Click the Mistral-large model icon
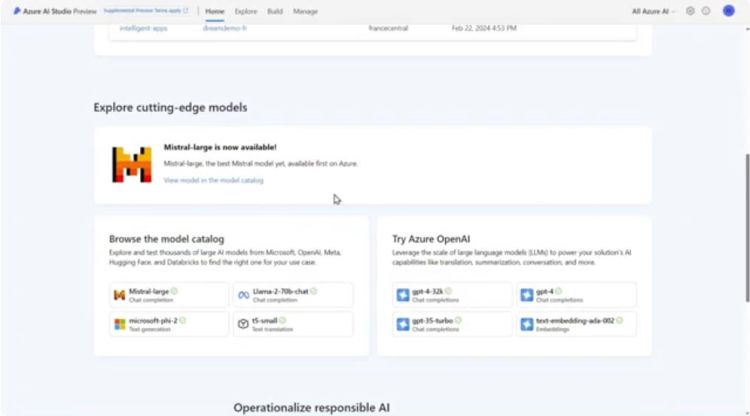Image resolution: width=750 pixels, height=416 pixels. [x=120, y=295]
